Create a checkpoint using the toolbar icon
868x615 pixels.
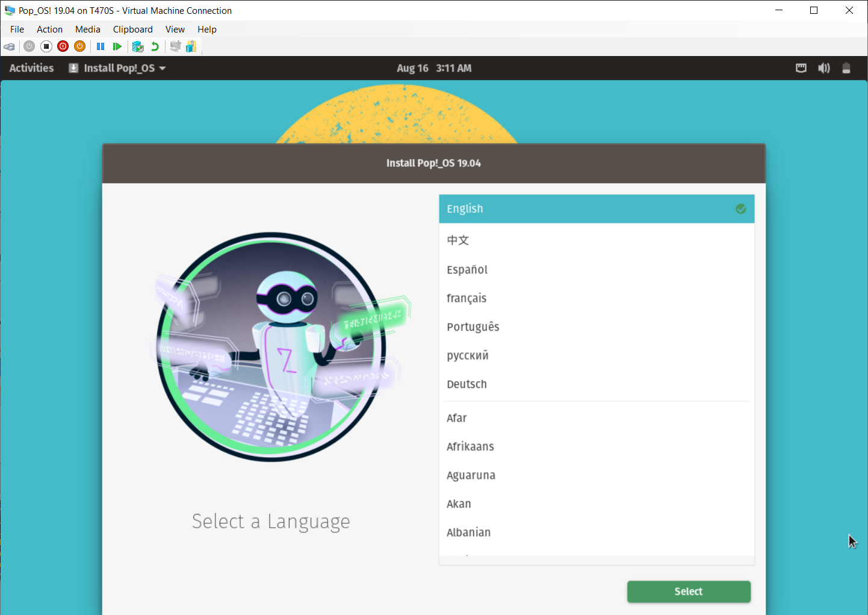(138, 46)
